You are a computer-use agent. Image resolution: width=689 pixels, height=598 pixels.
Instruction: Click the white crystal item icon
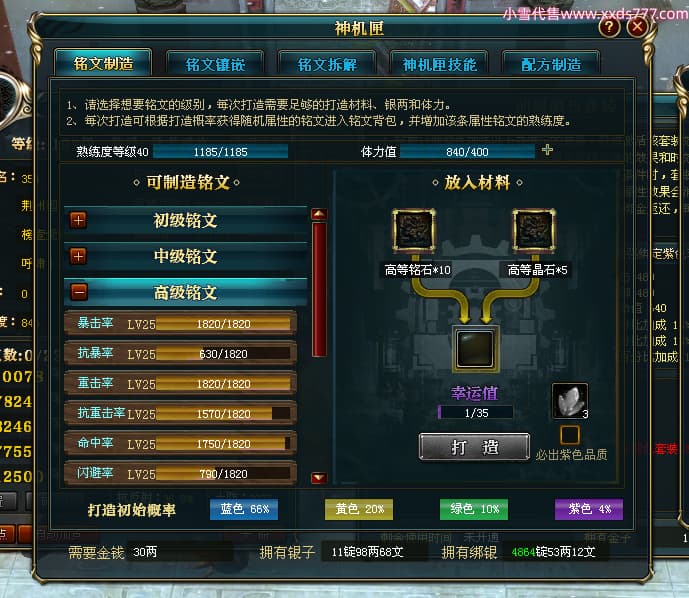569,401
